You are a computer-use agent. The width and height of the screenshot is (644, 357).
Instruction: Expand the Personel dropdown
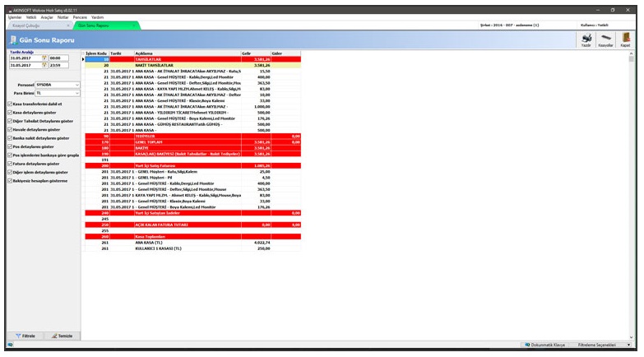coord(76,84)
